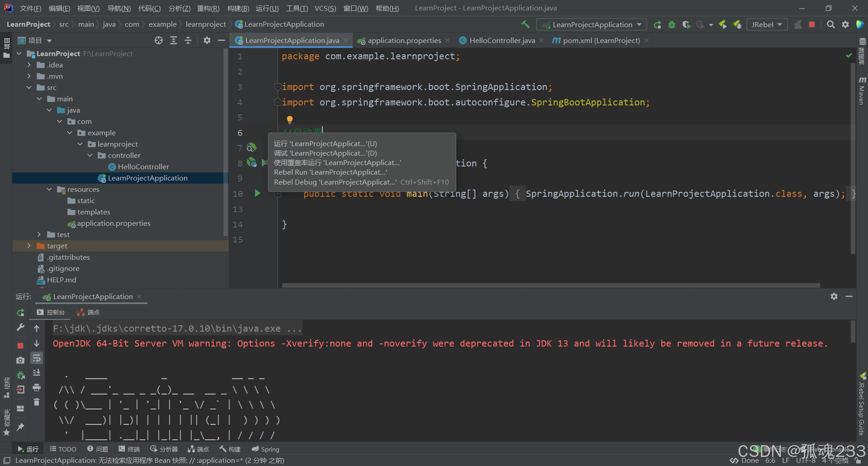Open IDE settings gear in top toolbar
The width and height of the screenshot is (868, 466).
pyautogui.click(x=845, y=25)
